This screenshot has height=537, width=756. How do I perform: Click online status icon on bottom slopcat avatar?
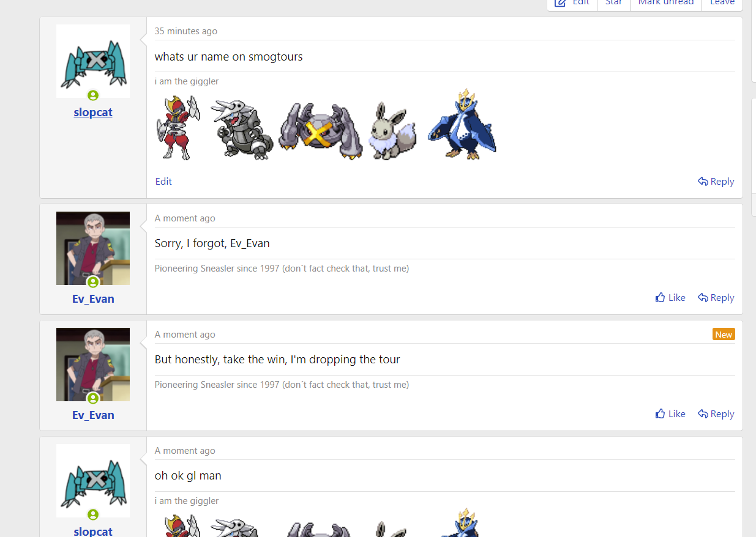[x=93, y=514]
